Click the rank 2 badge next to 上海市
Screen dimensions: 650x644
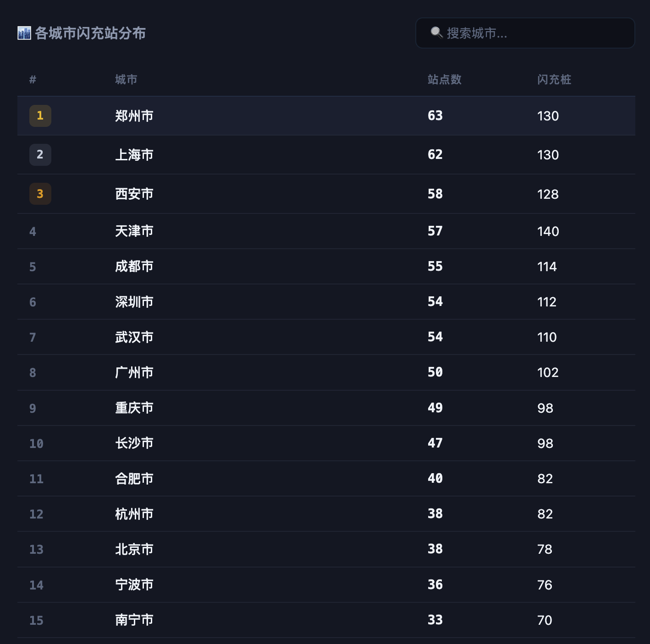pos(40,155)
